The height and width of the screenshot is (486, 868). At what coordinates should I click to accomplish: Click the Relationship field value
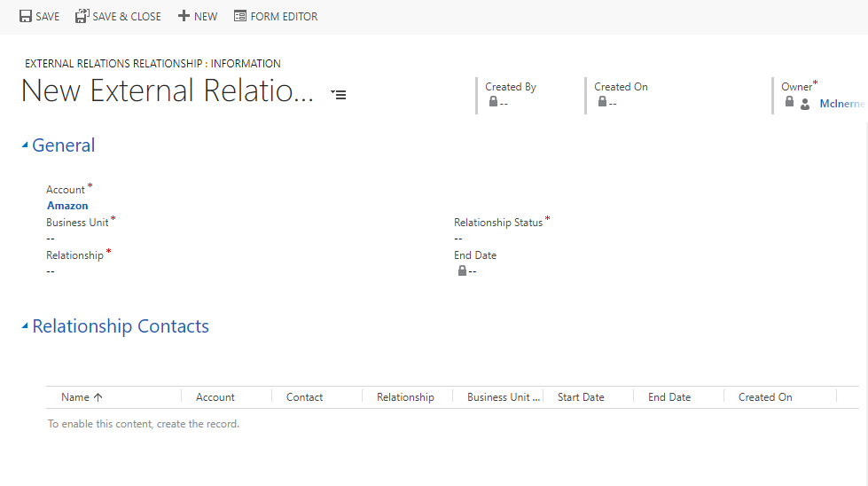click(x=51, y=270)
